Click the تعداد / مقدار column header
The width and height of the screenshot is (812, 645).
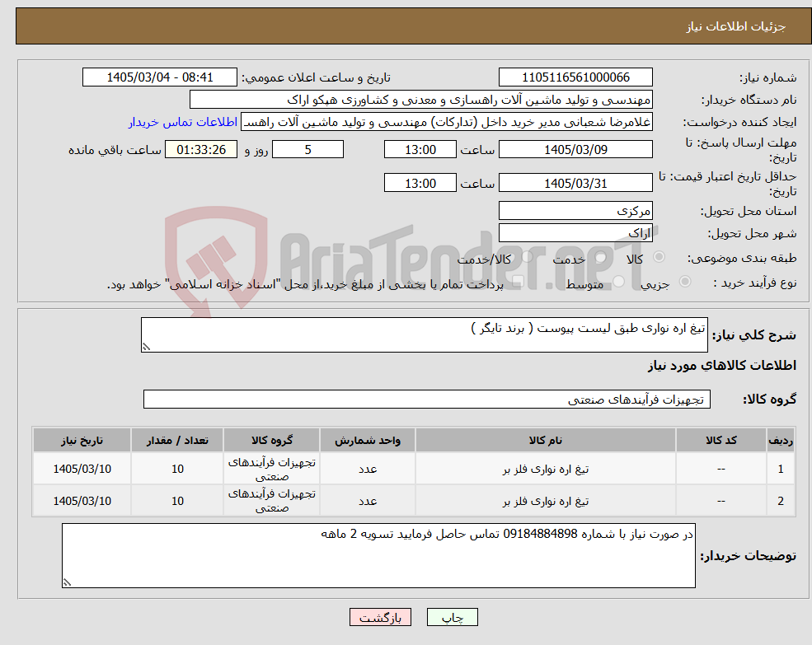177,440
